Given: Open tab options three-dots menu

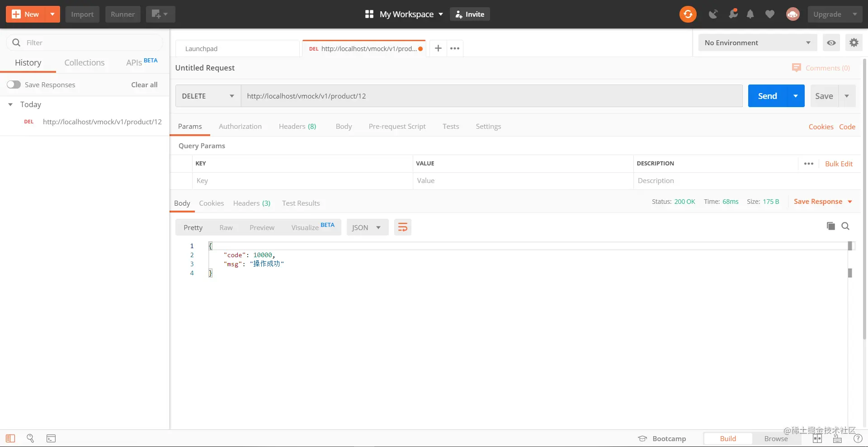Looking at the screenshot, I should [x=455, y=48].
